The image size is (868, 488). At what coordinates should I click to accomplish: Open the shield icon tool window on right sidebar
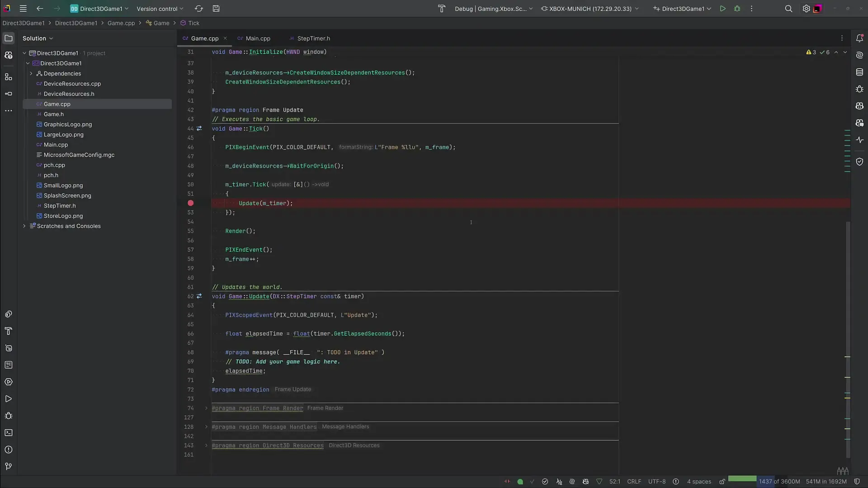(x=859, y=161)
